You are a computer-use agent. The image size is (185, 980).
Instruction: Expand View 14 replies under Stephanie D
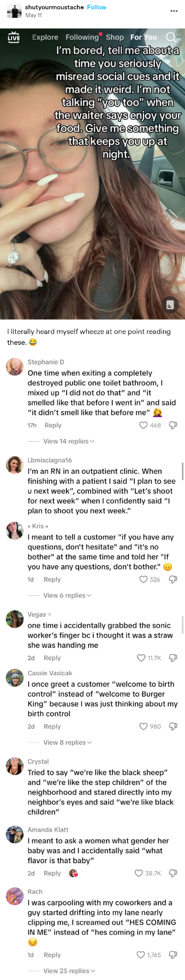tap(69, 441)
